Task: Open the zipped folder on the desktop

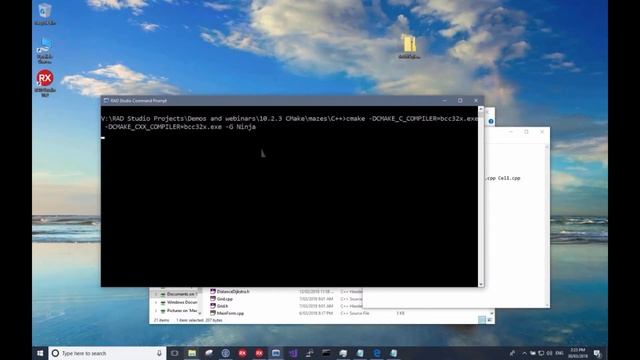Action: [x=409, y=47]
